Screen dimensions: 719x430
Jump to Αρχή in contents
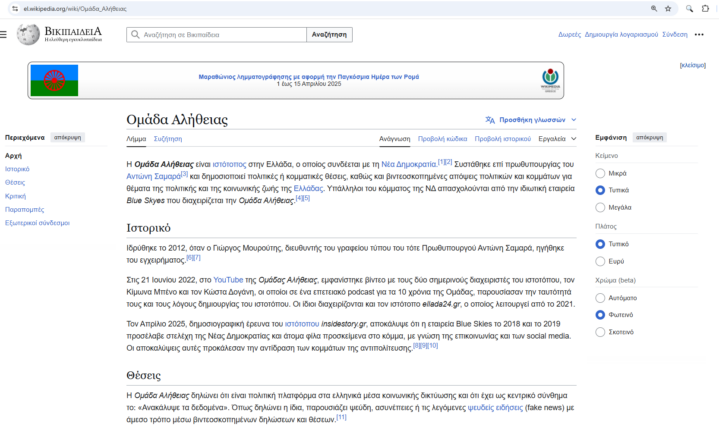pyautogui.click(x=13, y=156)
